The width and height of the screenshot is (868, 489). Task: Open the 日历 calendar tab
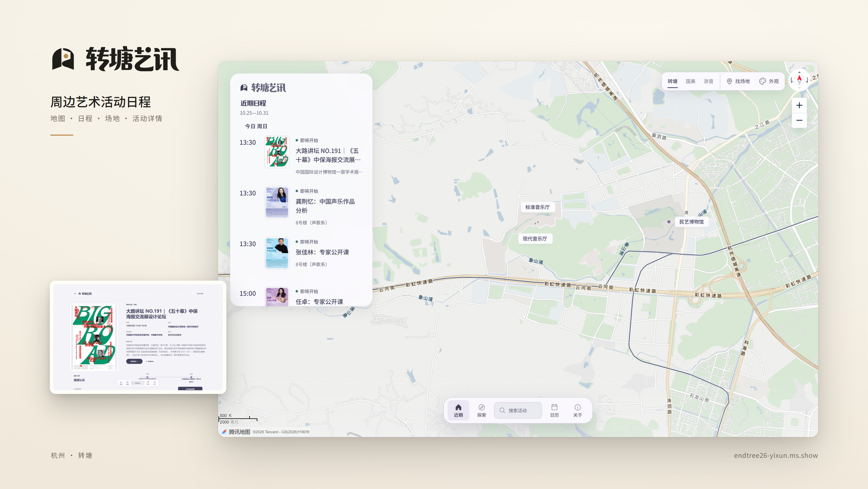(554, 410)
